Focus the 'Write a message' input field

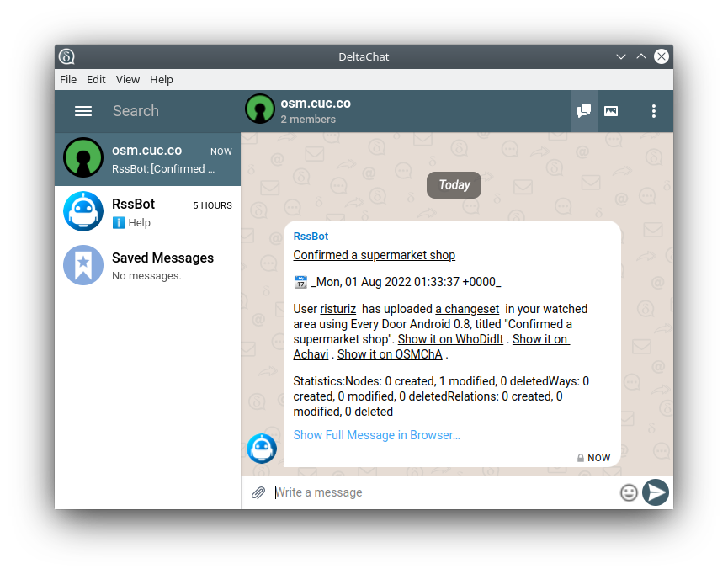[x=442, y=492]
